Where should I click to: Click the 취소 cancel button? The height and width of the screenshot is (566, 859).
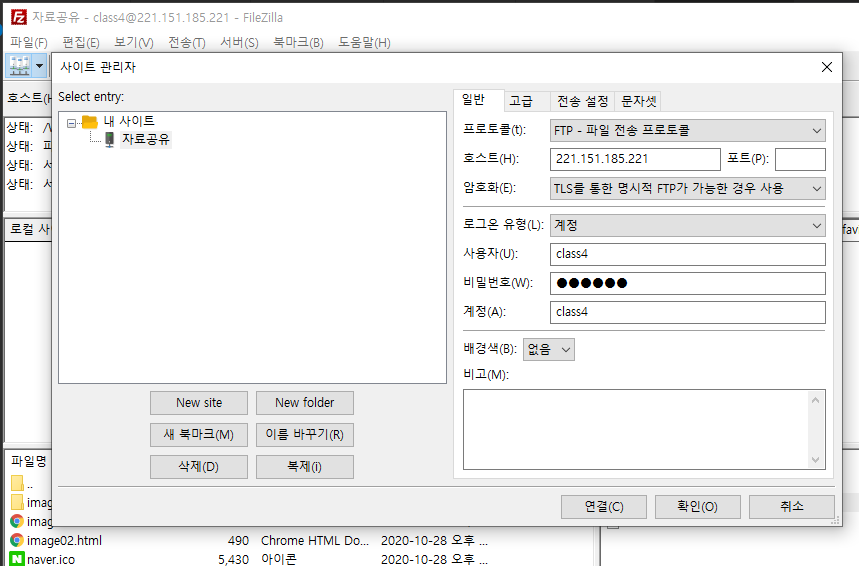792,507
